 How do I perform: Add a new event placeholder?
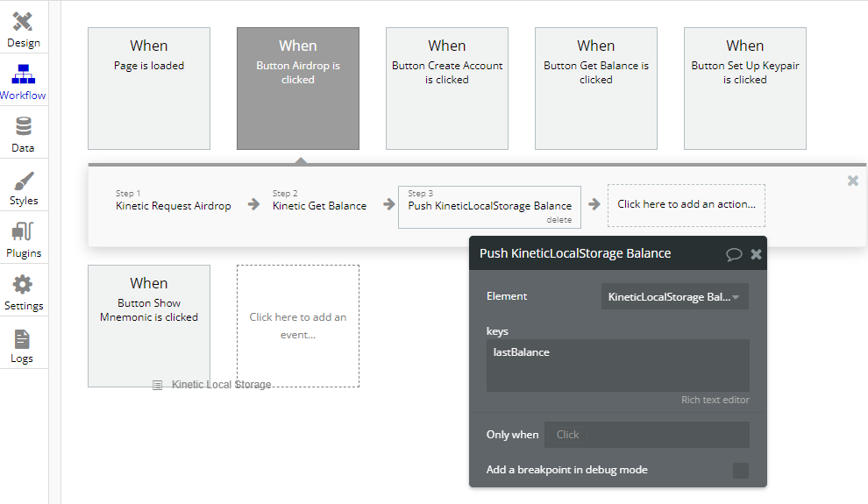pos(297,325)
